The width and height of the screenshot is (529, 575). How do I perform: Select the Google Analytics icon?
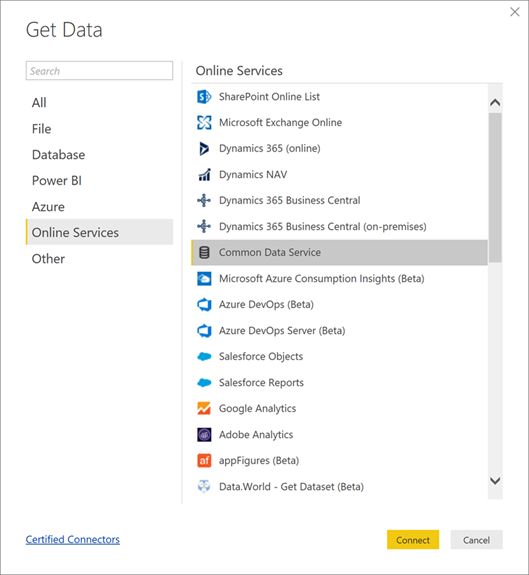pyautogui.click(x=204, y=409)
